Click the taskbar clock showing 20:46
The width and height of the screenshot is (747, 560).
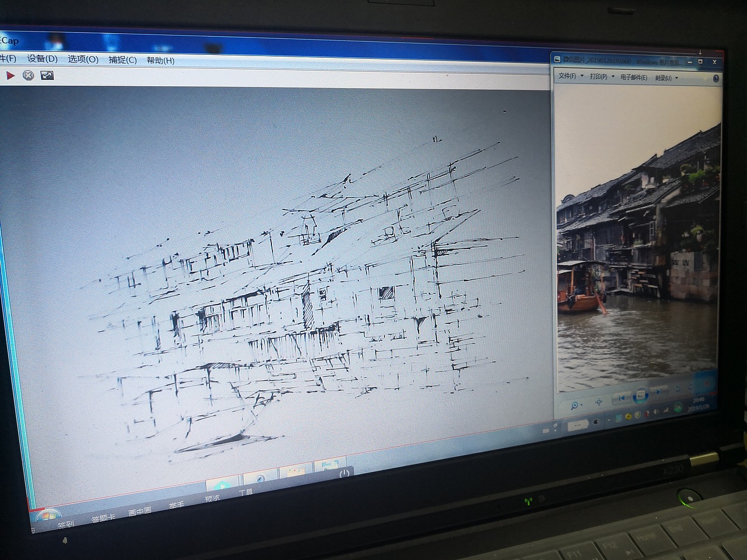coord(699,405)
